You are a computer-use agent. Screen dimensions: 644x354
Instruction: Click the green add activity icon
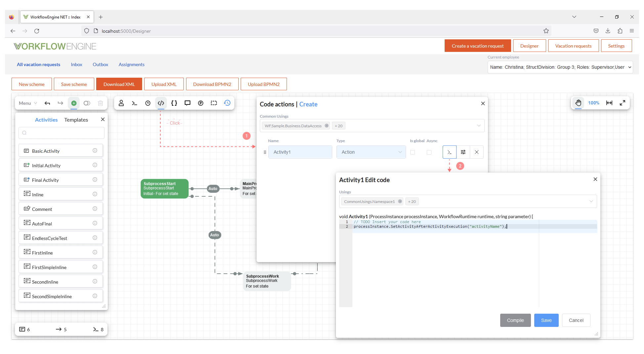74,103
